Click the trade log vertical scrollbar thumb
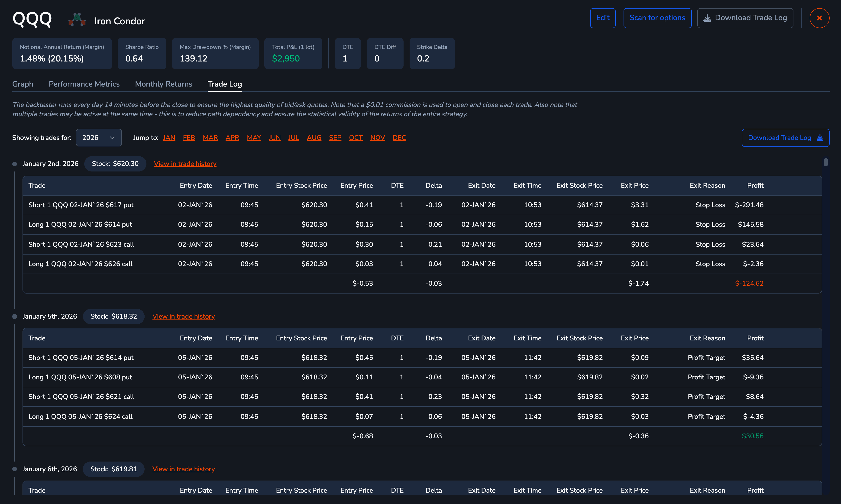Viewport: 841px width, 504px height. (825, 162)
